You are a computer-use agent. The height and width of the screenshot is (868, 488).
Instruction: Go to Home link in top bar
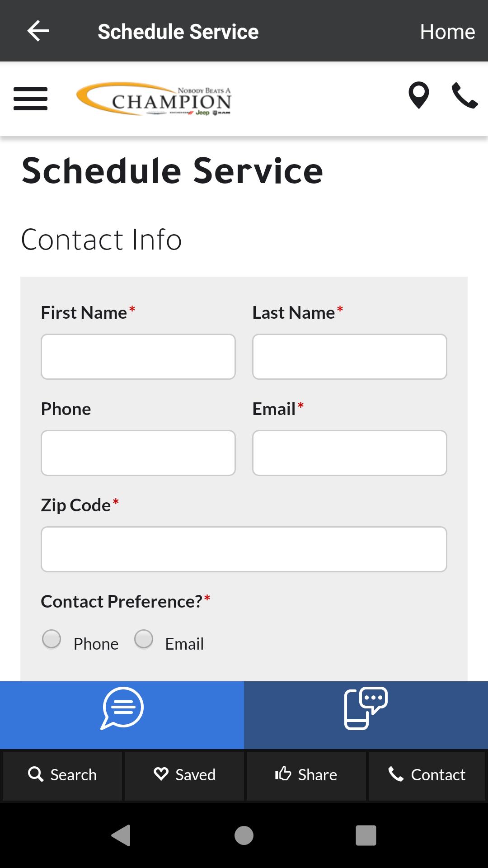(x=447, y=32)
